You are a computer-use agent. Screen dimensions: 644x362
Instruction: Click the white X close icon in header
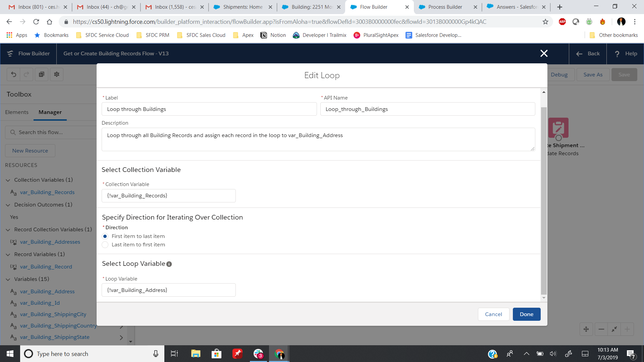[544, 53]
